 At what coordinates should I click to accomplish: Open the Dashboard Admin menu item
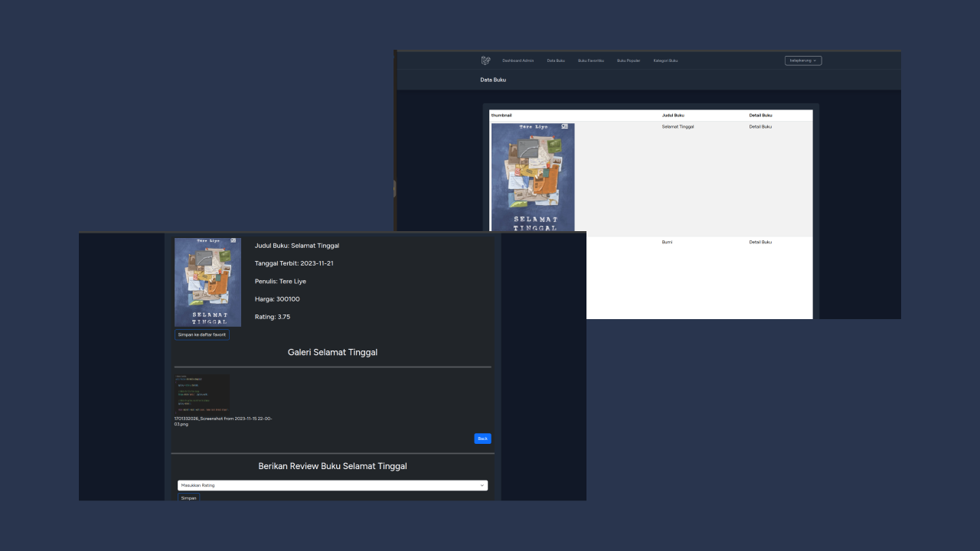518,60
